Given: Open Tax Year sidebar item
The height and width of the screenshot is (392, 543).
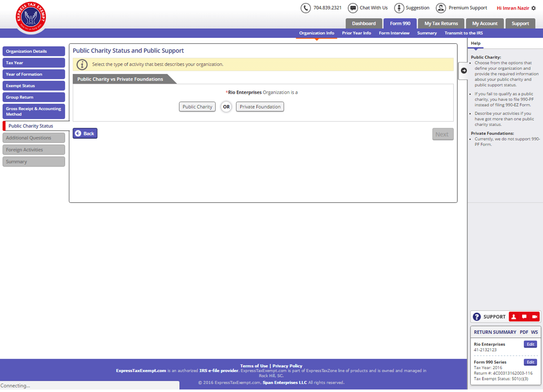Looking at the screenshot, I should (34, 63).
